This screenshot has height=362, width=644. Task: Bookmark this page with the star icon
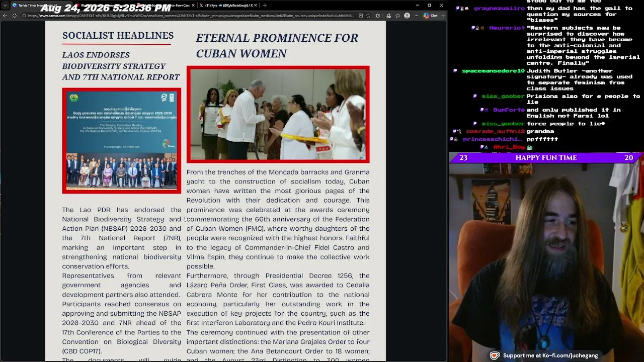click(369, 16)
